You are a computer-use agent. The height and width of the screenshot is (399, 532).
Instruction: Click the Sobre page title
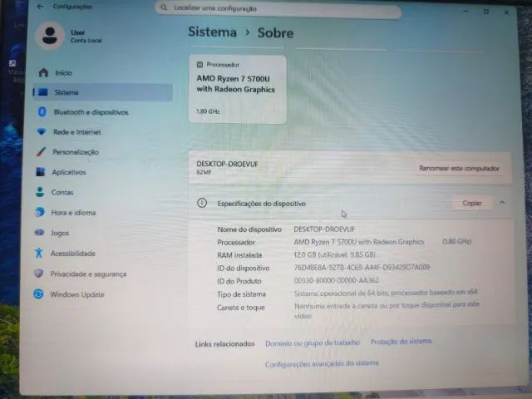pos(275,33)
